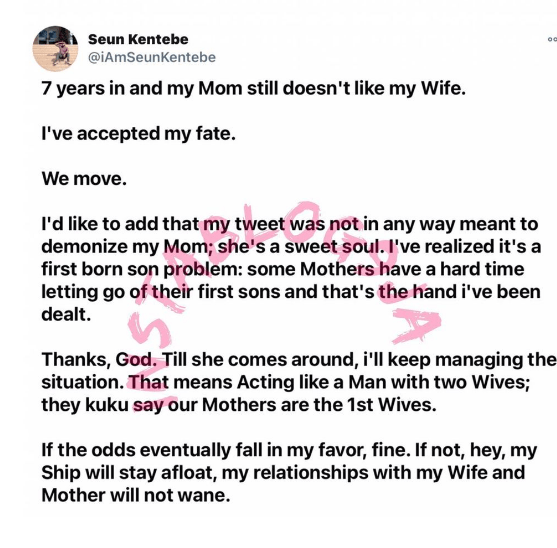
Task: Click the short line "We move."
Action: 84,178
